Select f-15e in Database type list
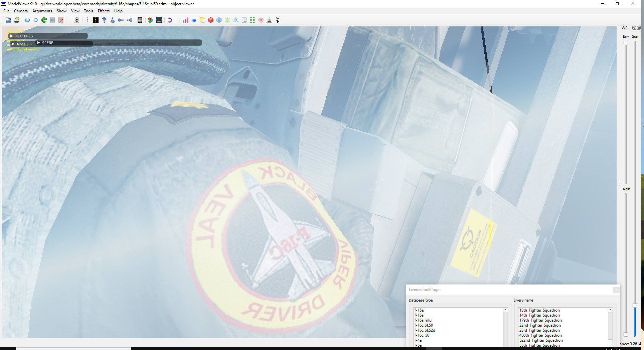The height and width of the screenshot is (350, 644). point(458,310)
